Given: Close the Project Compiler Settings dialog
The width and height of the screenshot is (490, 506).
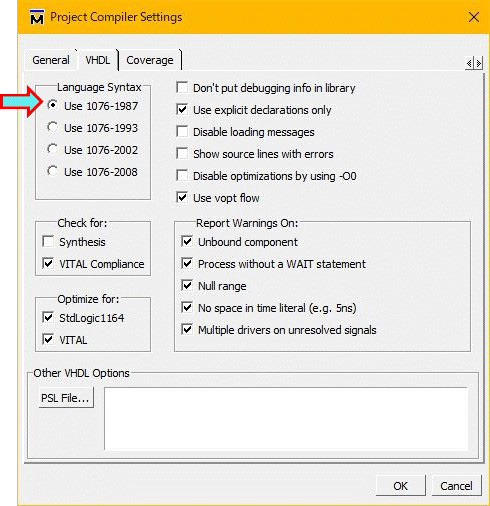Looking at the screenshot, I should pos(474,17).
